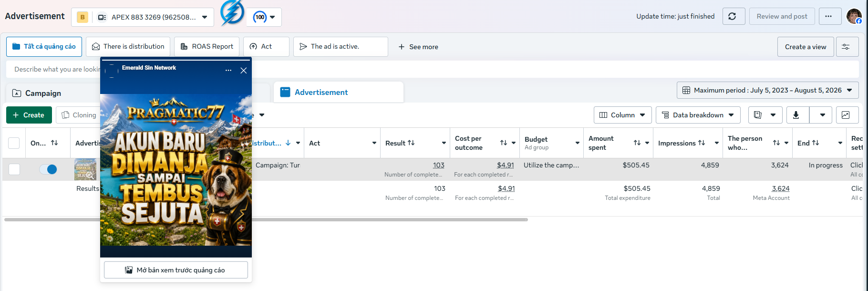Sort by Impressions column arrows
Viewport: 868px width, 291px height.
pos(701,143)
